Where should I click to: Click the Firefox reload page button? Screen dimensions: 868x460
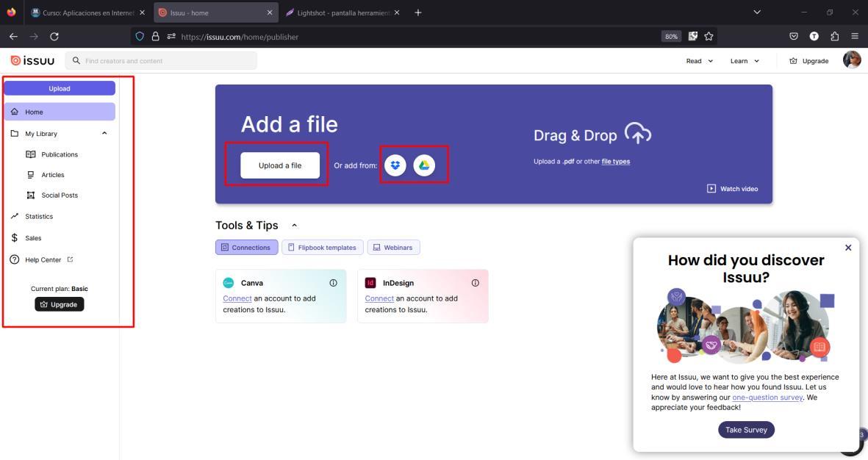54,37
